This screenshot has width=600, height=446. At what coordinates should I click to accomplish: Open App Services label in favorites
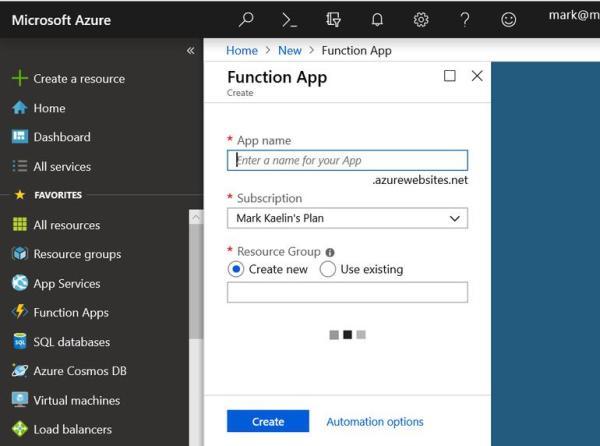tap(67, 284)
